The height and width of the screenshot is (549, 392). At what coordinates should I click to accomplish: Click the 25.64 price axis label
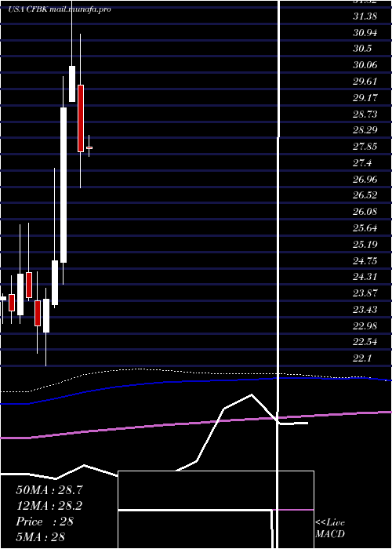365,228
